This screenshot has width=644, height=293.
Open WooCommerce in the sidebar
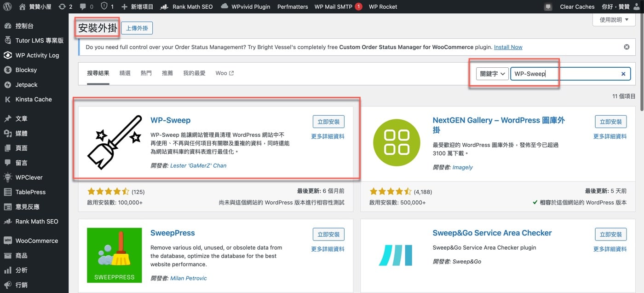(x=34, y=240)
